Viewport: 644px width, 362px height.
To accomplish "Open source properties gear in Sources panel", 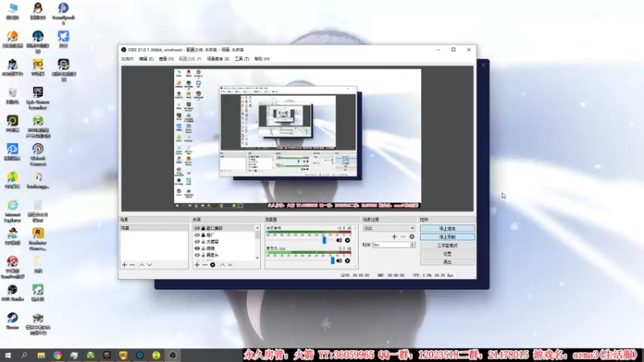I will [x=213, y=265].
